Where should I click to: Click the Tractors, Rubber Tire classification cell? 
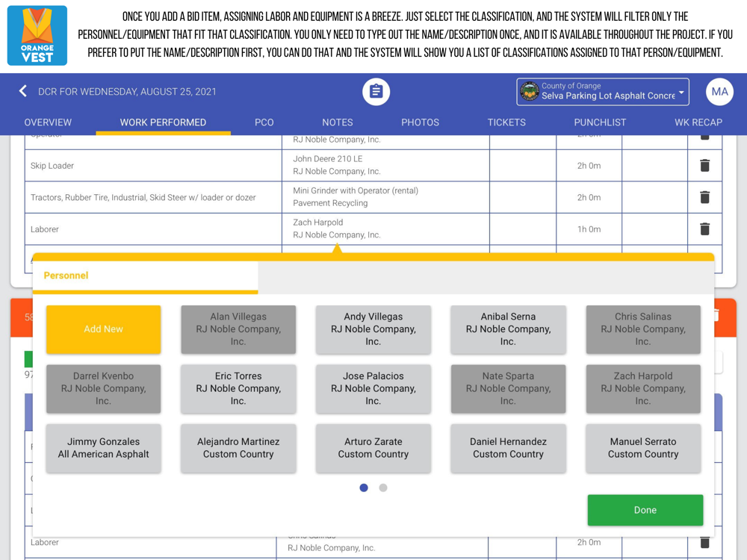(153, 197)
